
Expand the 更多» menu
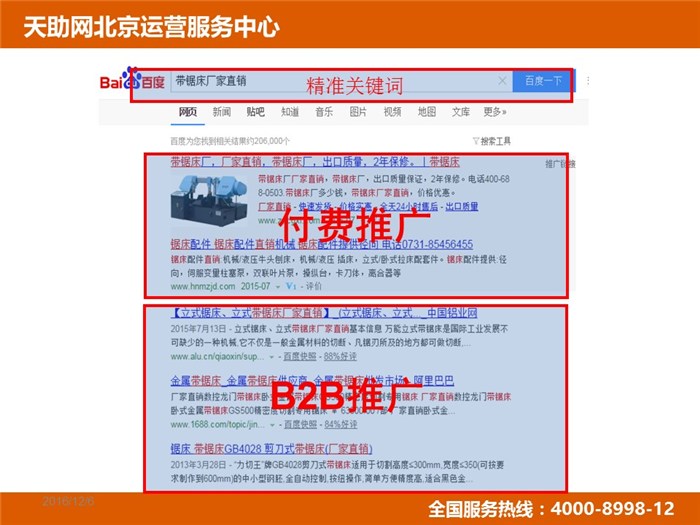pos(495,112)
